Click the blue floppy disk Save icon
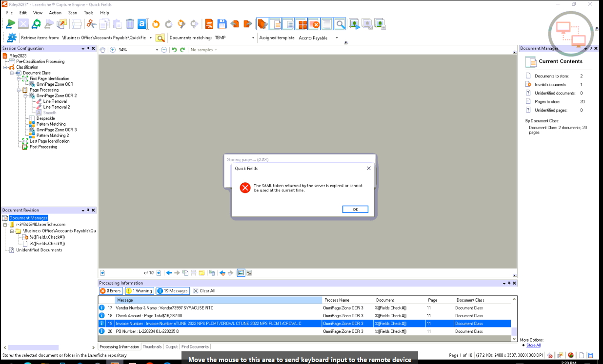603x364 pixels. [x=222, y=24]
